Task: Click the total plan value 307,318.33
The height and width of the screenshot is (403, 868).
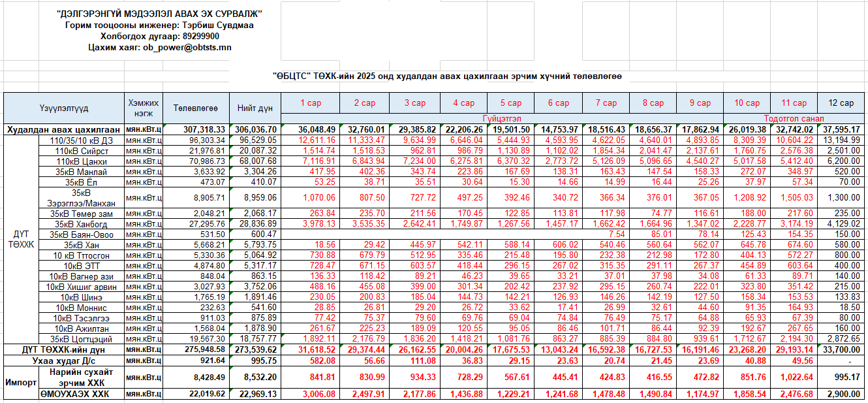Action: point(195,129)
